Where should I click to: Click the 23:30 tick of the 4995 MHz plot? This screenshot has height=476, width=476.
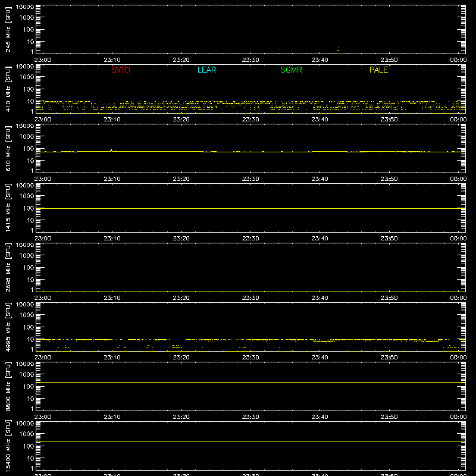click(250, 358)
